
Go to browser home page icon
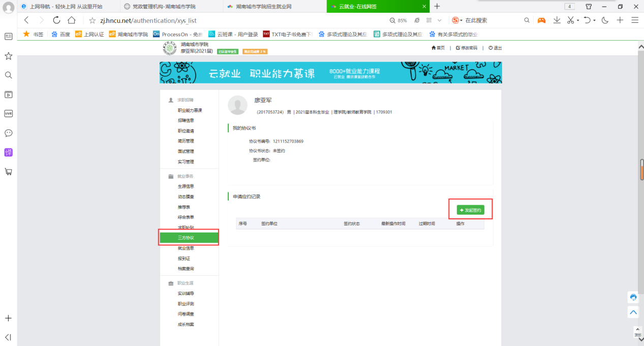72,20
